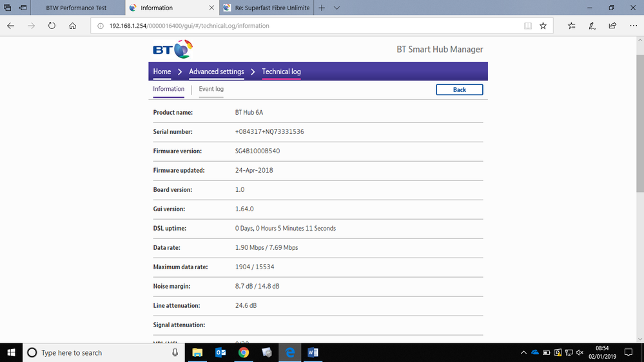Refresh the current page

pos(52,26)
